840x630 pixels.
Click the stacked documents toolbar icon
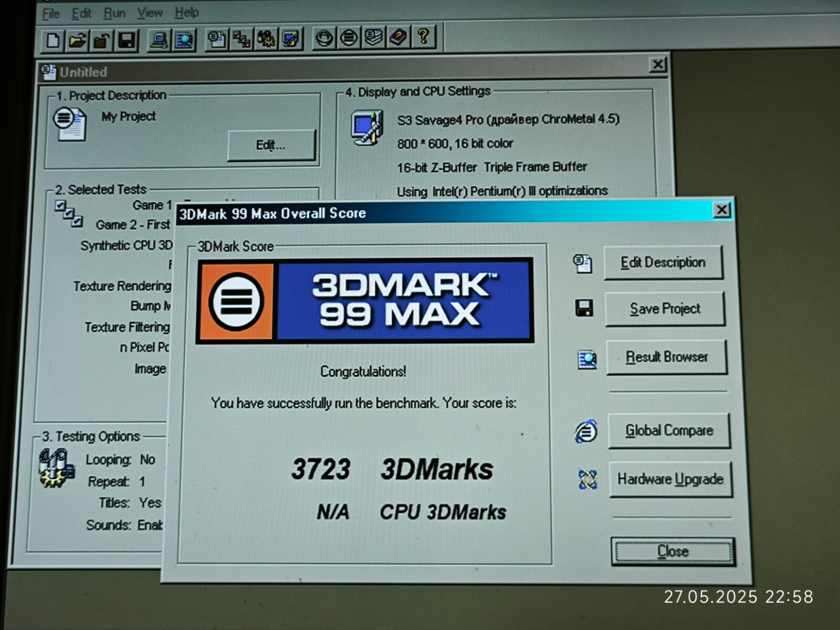[x=373, y=37]
